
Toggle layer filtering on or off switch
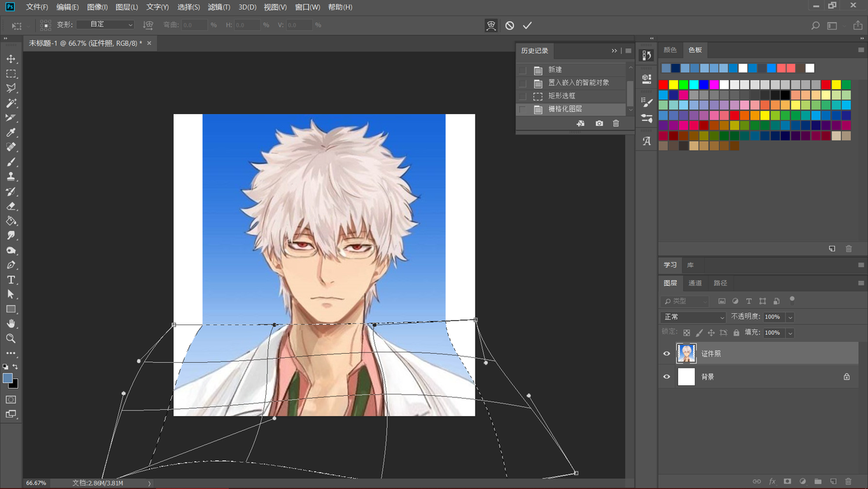[x=792, y=299]
